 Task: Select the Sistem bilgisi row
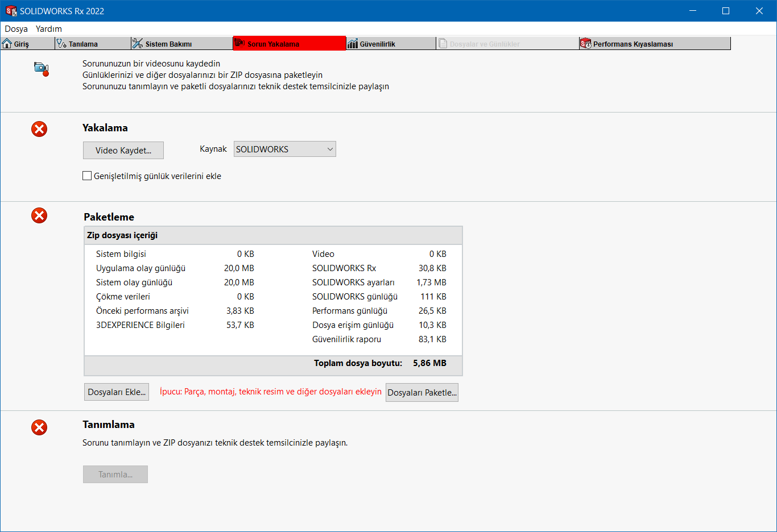click(x=175, y=254)
